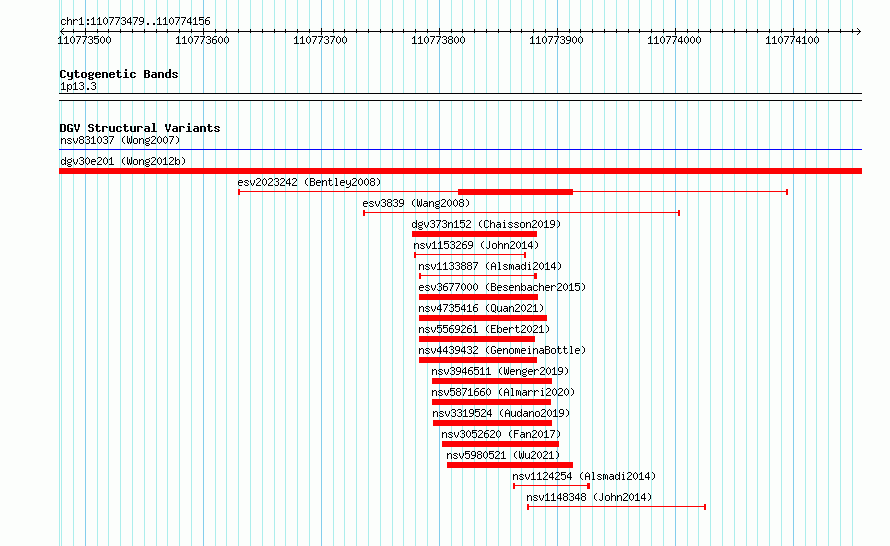Viewport: 890px width, 546px height.
Task: Click the nsv4439432 red bar
Action: [x=478, y=360]
